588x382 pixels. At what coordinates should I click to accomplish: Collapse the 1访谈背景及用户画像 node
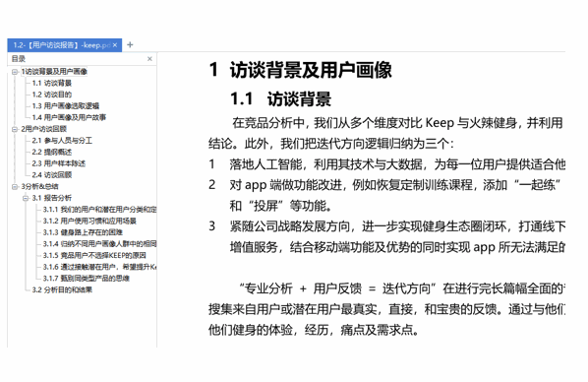point(15,71)
